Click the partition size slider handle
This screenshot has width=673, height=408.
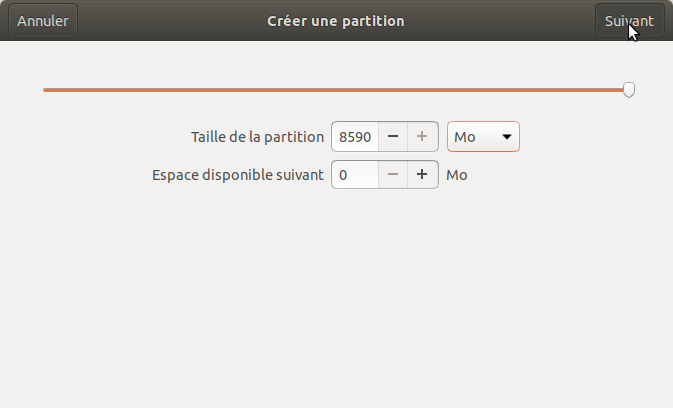[629, 90]
